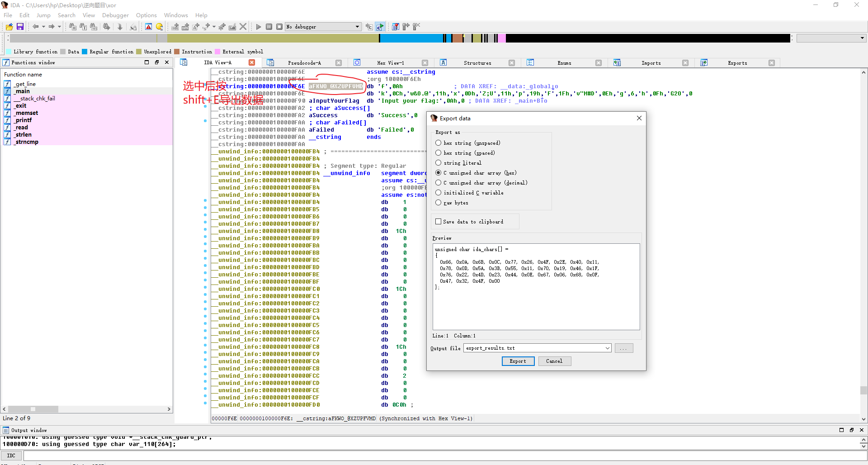This screenshot has height=465, width=868.
Task: Click the convert to code icon
Action: [175, 27]
